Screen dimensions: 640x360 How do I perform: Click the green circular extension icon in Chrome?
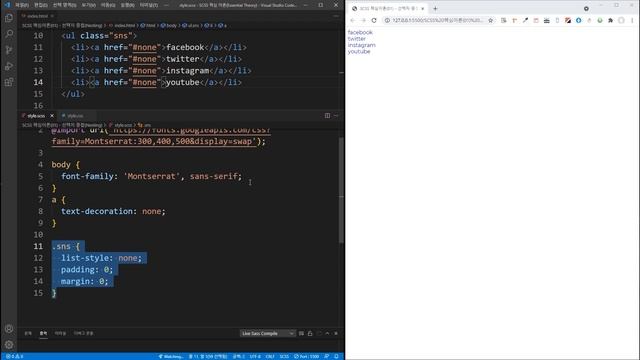click(x=600, y=20)
